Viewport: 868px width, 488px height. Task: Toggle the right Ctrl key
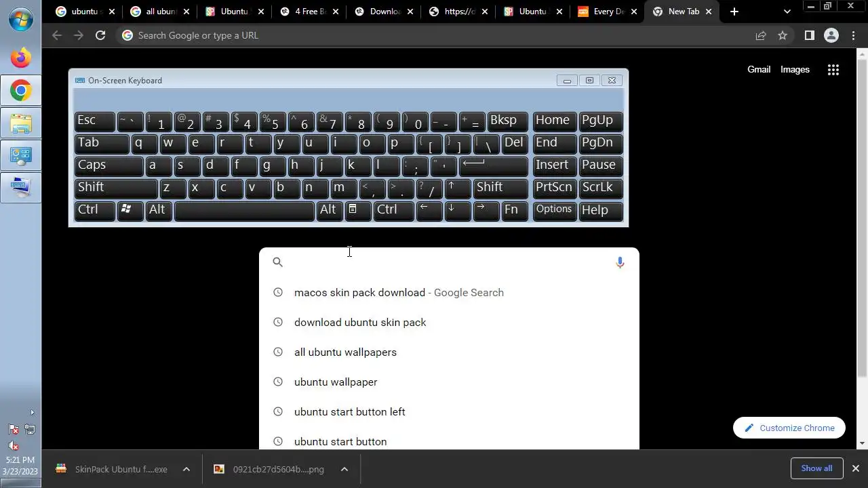point(394,211)
